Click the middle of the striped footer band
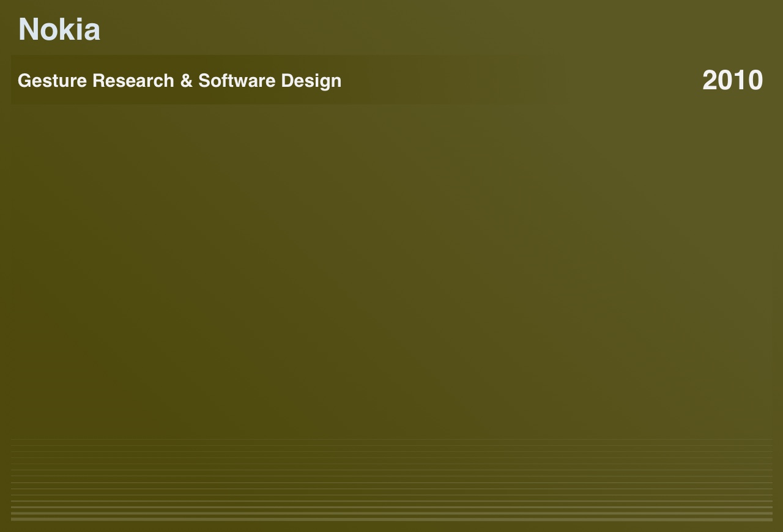This screenshot has width=783, height=532. [x=391, y=479]
